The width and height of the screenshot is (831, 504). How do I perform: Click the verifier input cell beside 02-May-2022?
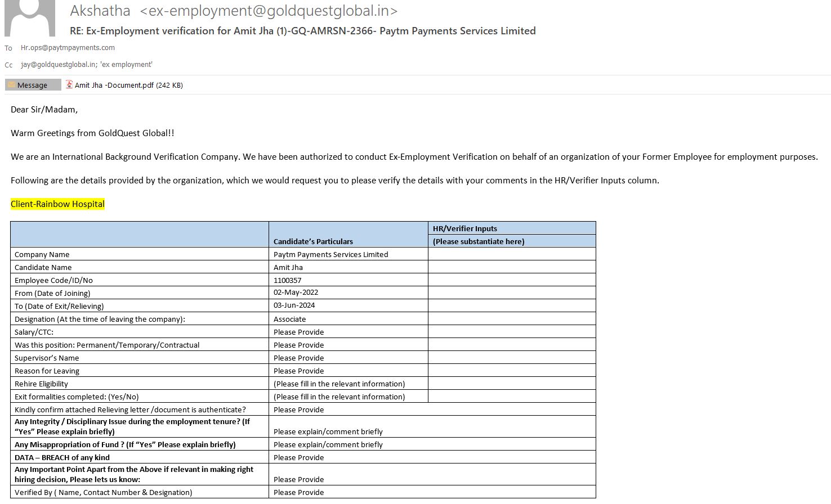coord(511,292)
